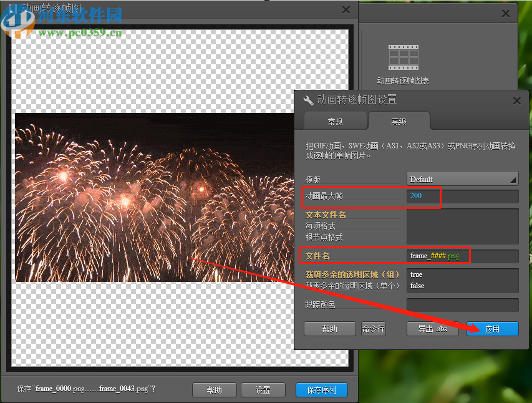Image resolution: width=532 pixels, height=403 pixels.
Task: Click the 命令行 button
Action: [x=373, y=329]
